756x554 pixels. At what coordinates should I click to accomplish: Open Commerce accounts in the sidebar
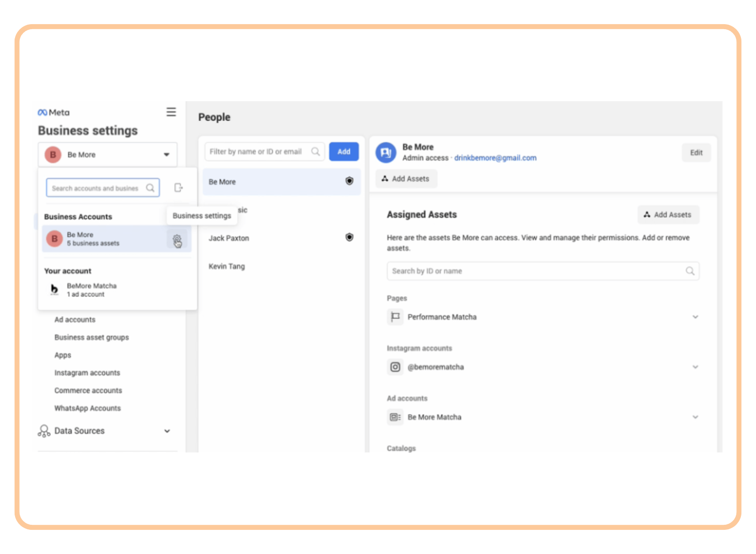pos(88,390)
